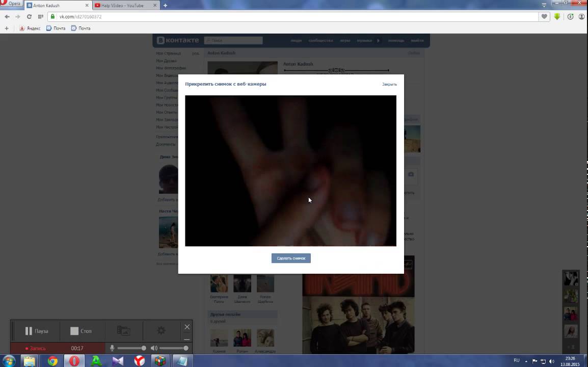Click the Opera menu button
Screen dimensions: 588x367
coord(11,4)
